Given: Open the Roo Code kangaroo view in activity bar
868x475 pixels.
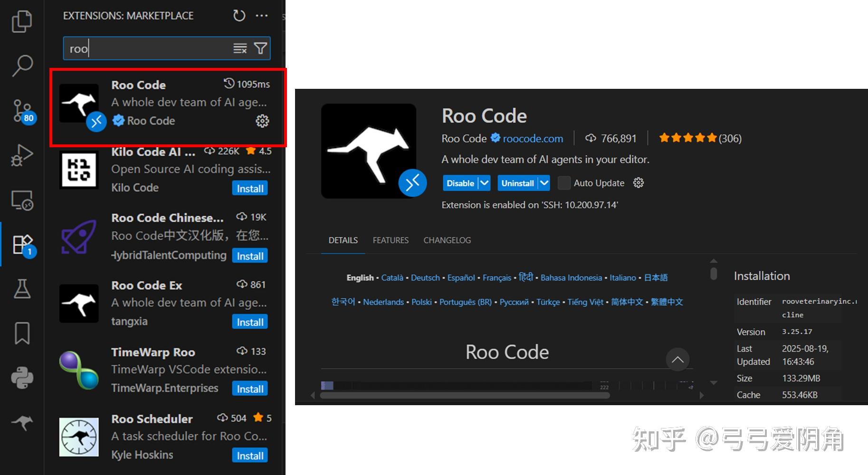Looking at the screenshot, I should coord(22,422).
